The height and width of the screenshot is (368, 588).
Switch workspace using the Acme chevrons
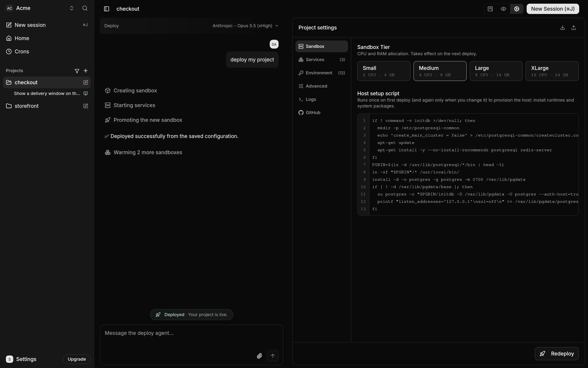pos(71,8)
